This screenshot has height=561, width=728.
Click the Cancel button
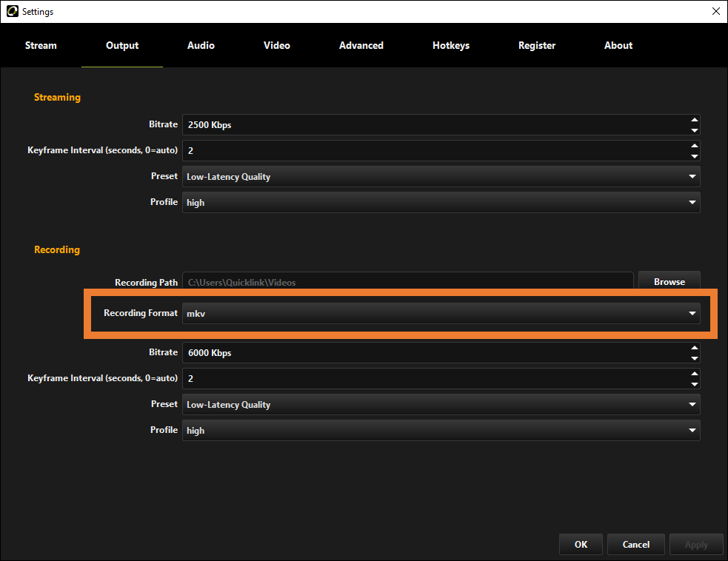635,544
